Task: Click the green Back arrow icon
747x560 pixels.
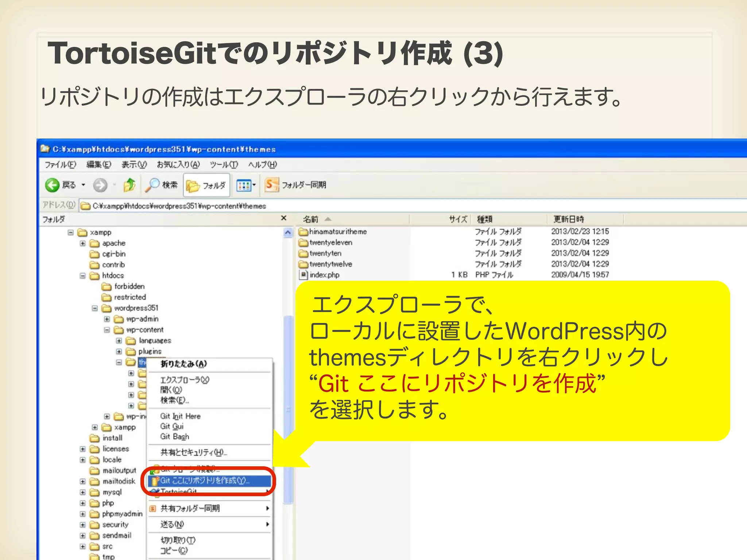Action: 52,185
